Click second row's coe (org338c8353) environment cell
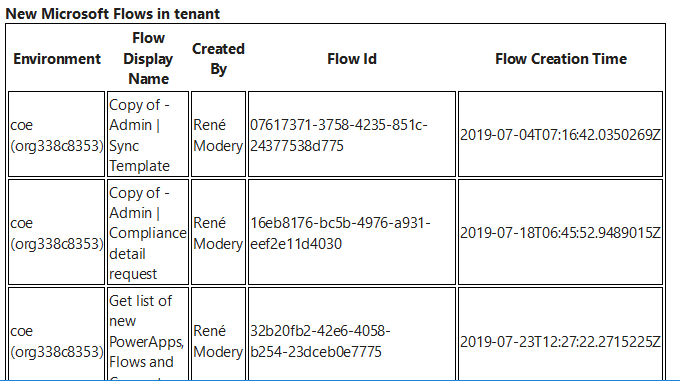Image resolution: width=680 pixels, height=381 pixels. pos(56,232)
